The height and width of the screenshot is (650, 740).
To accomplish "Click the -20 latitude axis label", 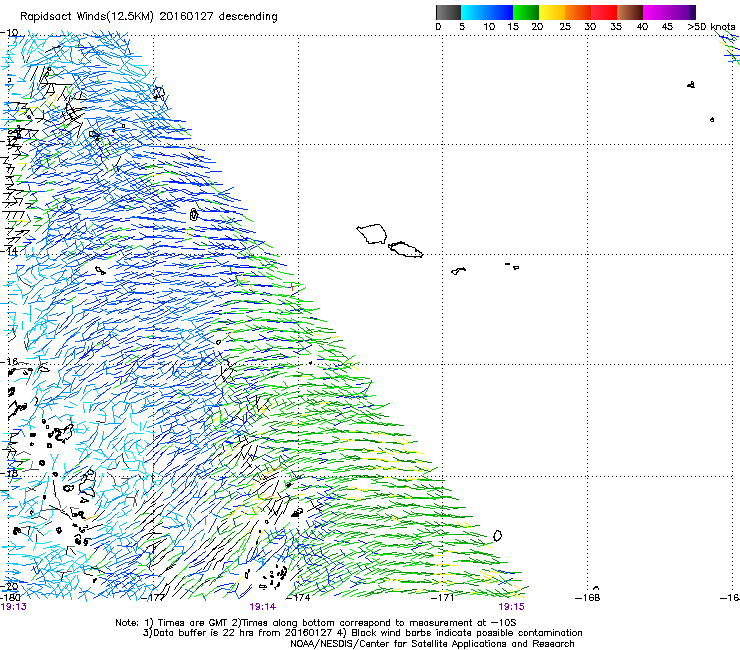I will tap(9, 587).
